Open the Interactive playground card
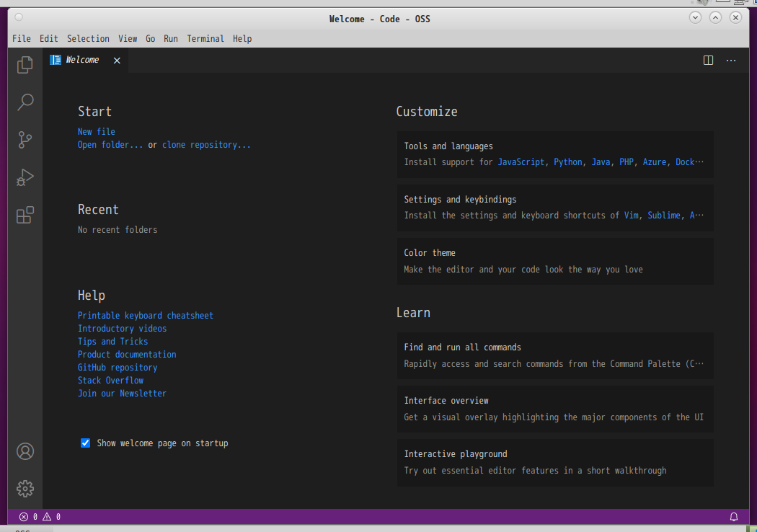Screen dimensions: 757x532 pos(555,463)
